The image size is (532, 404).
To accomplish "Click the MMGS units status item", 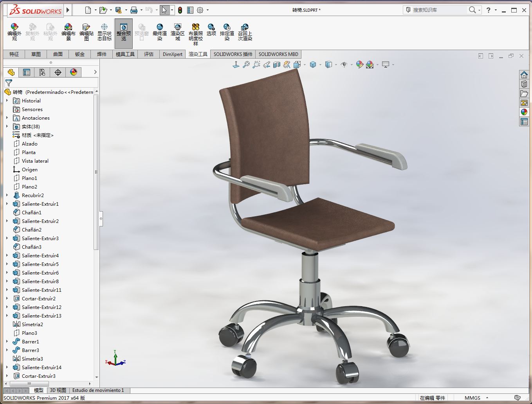I will [472, 398].
